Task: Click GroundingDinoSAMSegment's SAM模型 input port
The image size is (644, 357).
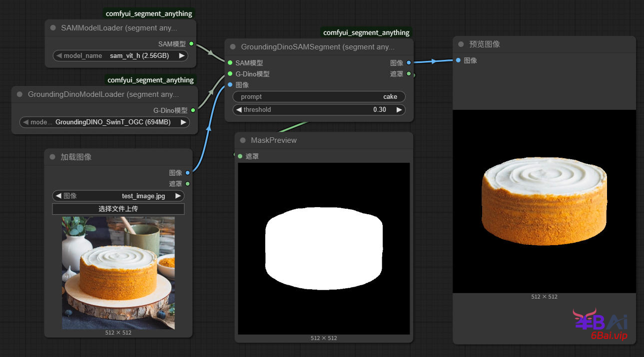Action: [230, 63]
